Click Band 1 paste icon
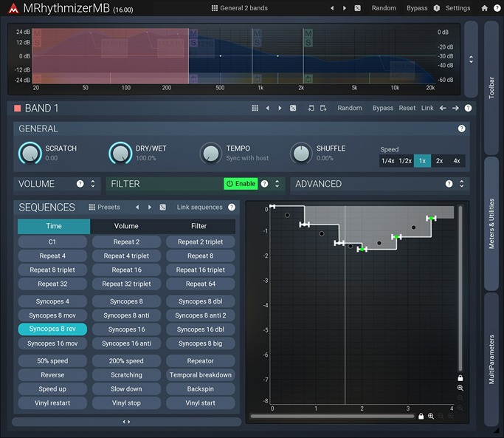The image size is (504, 438). point(323,108)
